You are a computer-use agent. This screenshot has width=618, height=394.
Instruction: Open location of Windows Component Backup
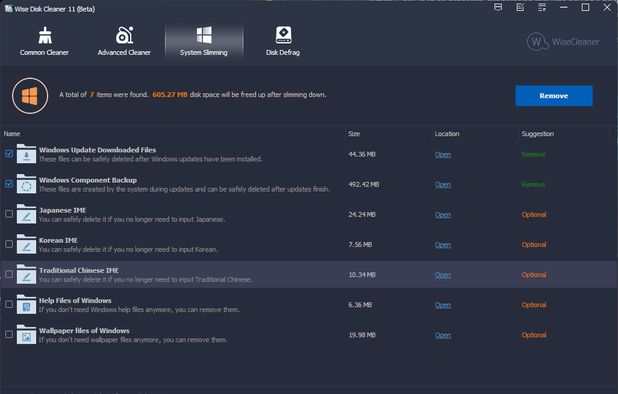coord(443,184)
